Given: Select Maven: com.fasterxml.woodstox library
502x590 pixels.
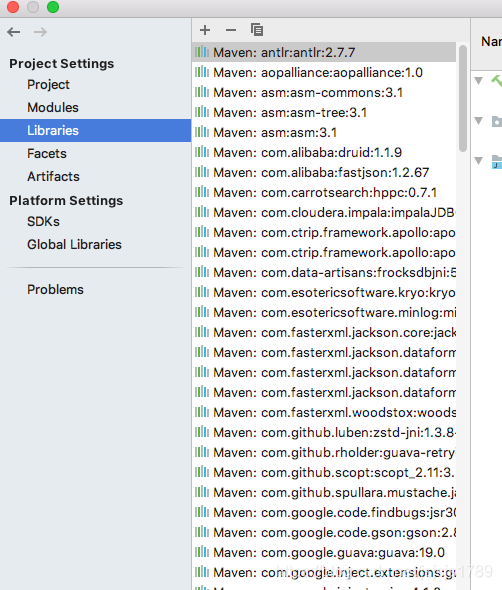Looking at the screenshot, I should [x=324, y=412].
